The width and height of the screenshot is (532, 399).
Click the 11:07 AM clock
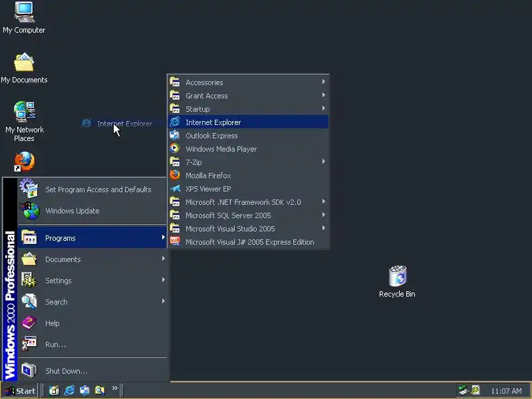pos(506,391)
